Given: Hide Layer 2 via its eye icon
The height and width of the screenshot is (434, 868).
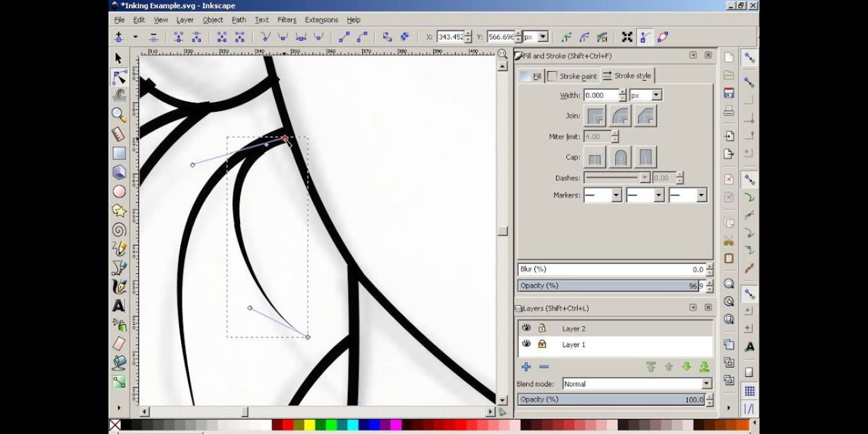Looking at the screenshot, I should point(525,328).
